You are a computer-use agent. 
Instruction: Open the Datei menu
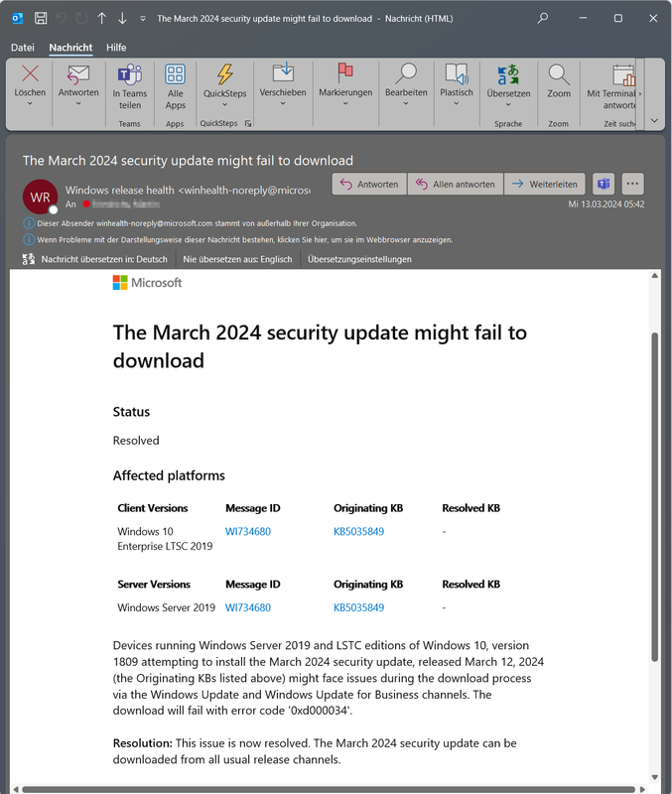23,47
